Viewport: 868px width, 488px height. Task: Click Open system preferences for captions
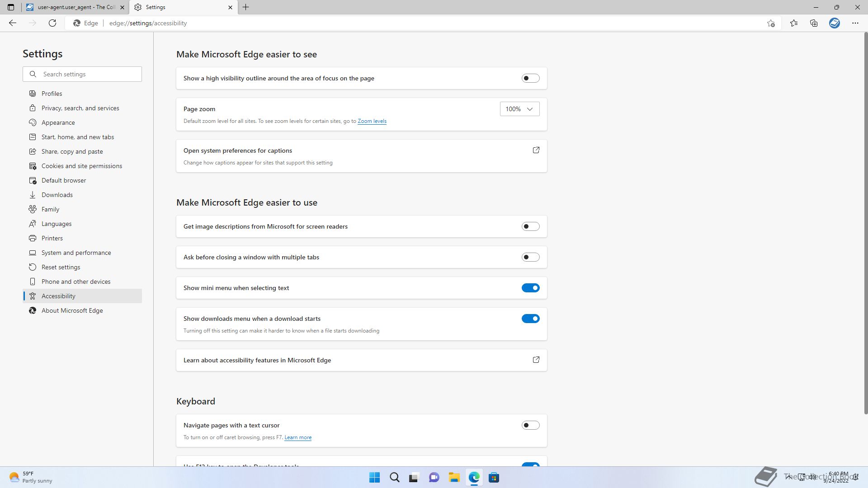361,156
